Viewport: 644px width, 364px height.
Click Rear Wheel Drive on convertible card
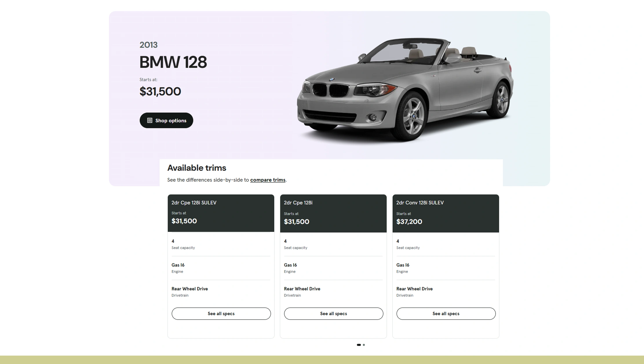[414, 289]
